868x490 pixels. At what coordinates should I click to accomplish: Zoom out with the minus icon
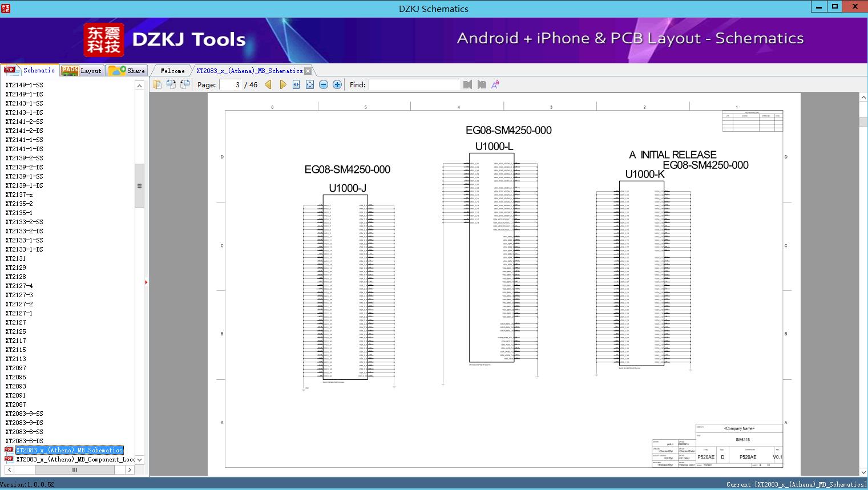324,84
